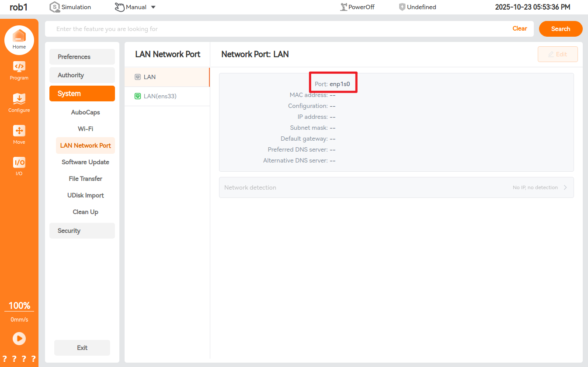Click the Undefined shield status icon

[402, 7]
